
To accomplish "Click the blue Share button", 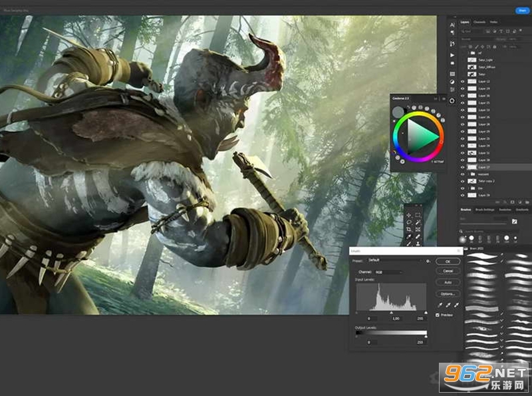I will click(x=523, y=11).
